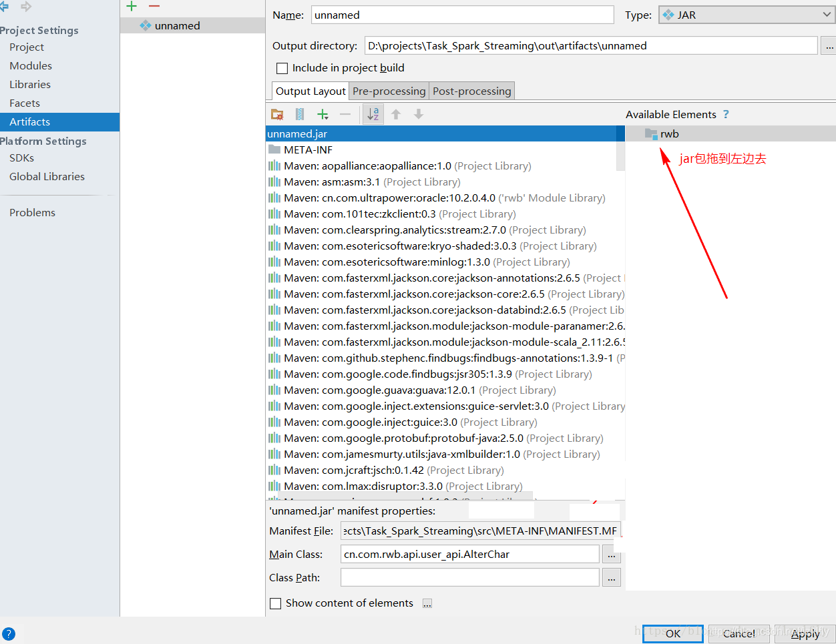The image size is (836, 644).
Task: Select Maven jackson-databind:2.6.5 row
Action: (445, 310)
